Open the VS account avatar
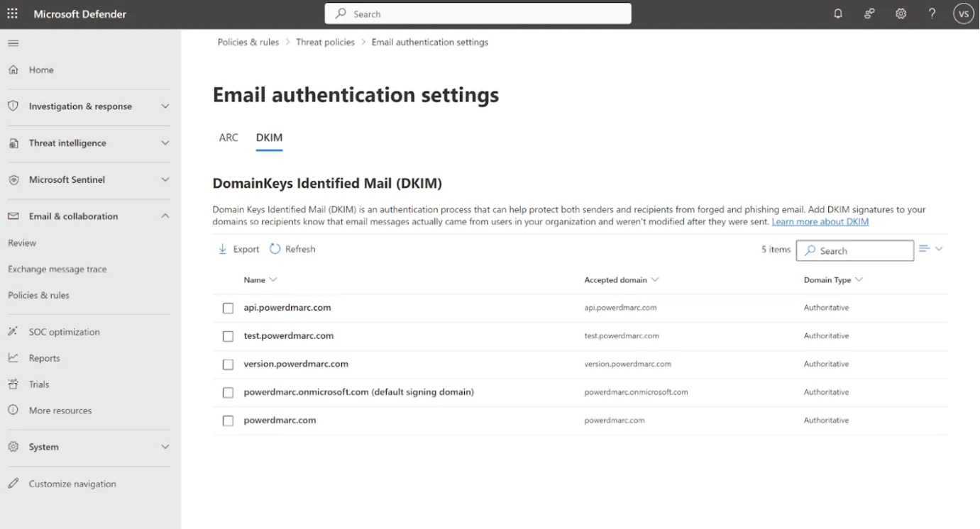This screenshot has width=980, height=529. [x=963, y=13]
